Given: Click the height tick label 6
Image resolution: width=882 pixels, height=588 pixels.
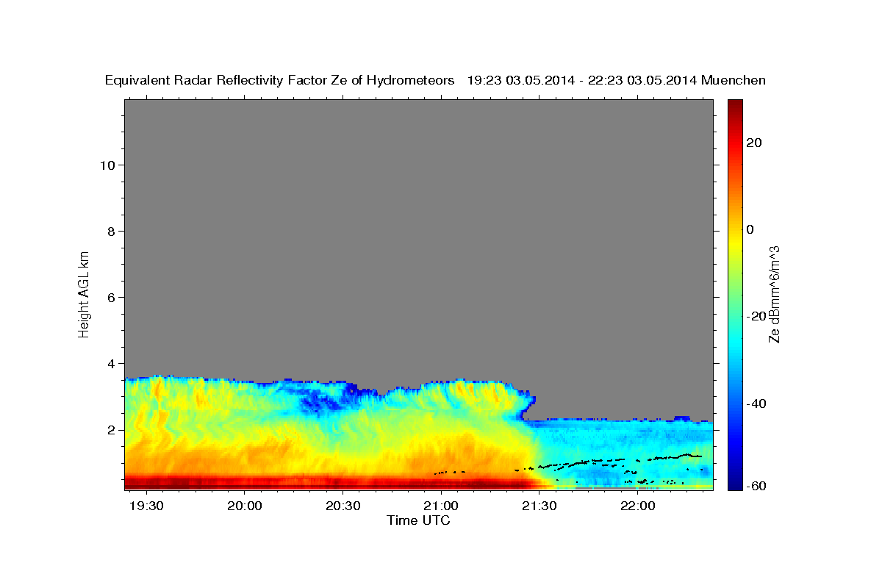Looking at the screenshot, I should [x=112, y=297].
